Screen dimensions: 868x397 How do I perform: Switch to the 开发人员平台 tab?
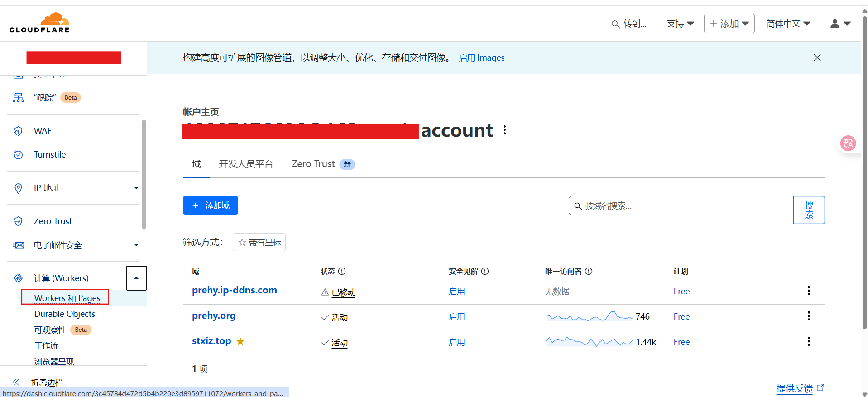tap(246, 164)
